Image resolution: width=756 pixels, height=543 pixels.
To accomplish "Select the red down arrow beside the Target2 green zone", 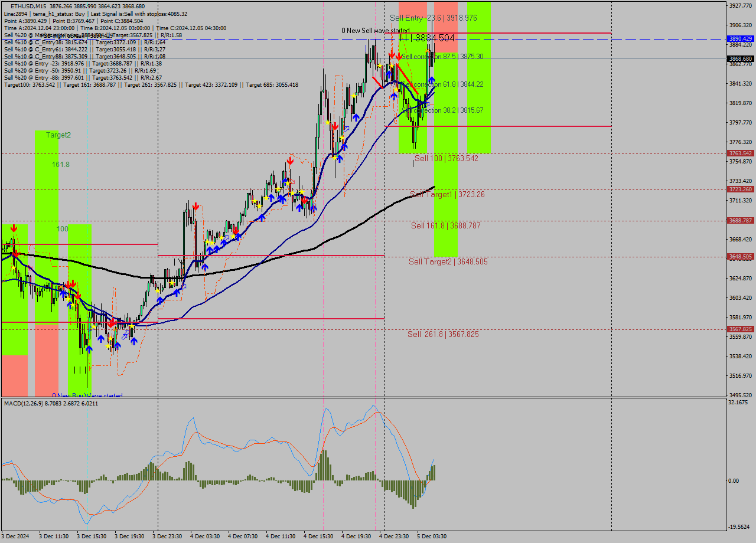I will click(x=13, y=227).
